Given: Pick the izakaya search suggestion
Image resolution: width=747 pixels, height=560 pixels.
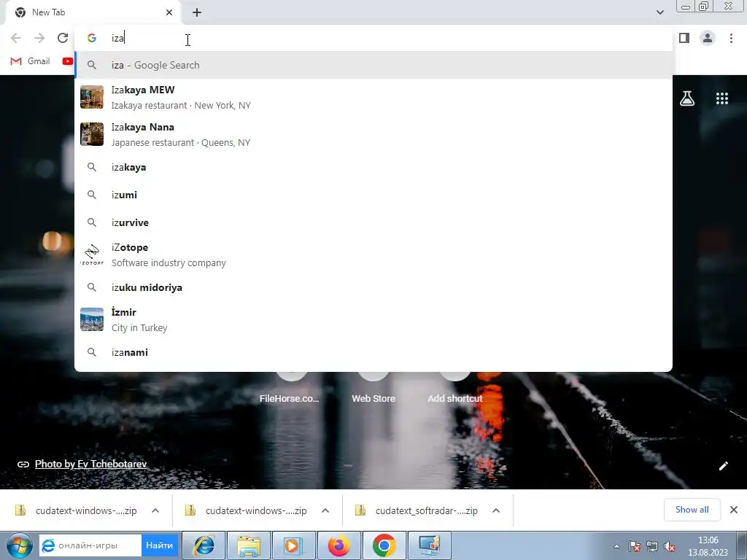Looking at the screenshot, I should [373, 167].
